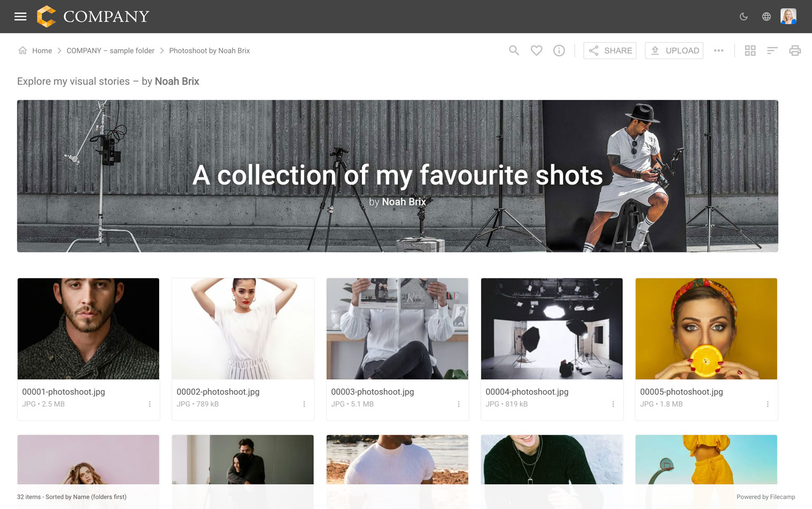The width and height of the screenshot is (812, 509).
Task: Toggle dark mode with moon icon
Action: point(743,16)
